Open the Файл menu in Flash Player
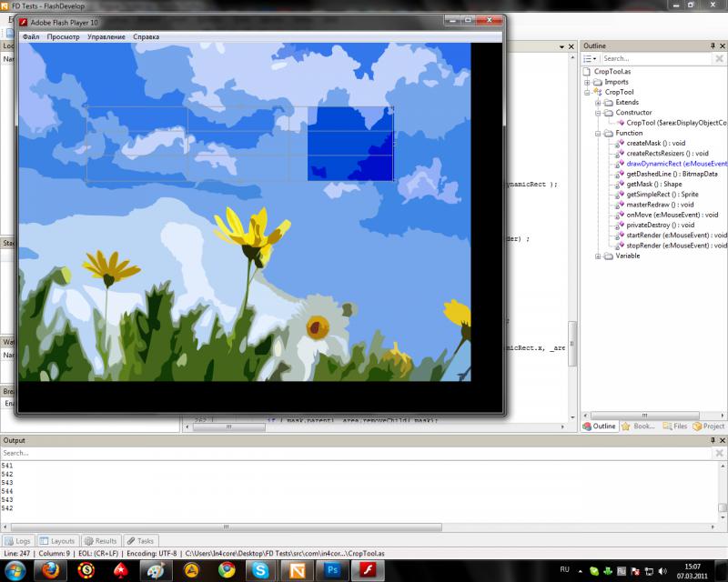The image size is (728, 582). click(31, 36)
